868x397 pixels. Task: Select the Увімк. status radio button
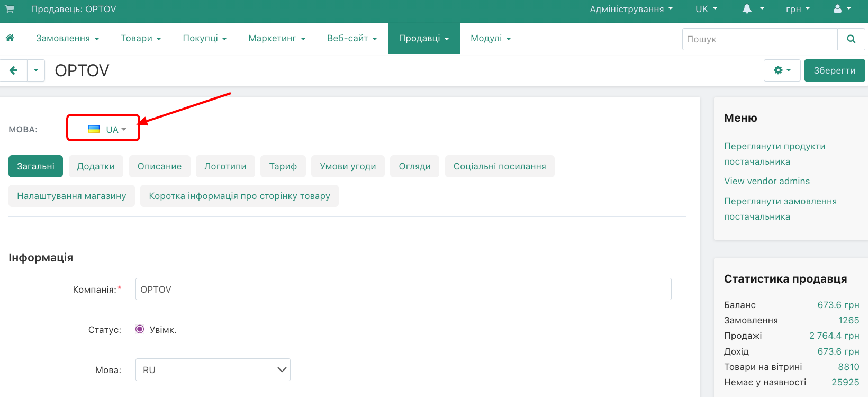click(x=140, y=329)
